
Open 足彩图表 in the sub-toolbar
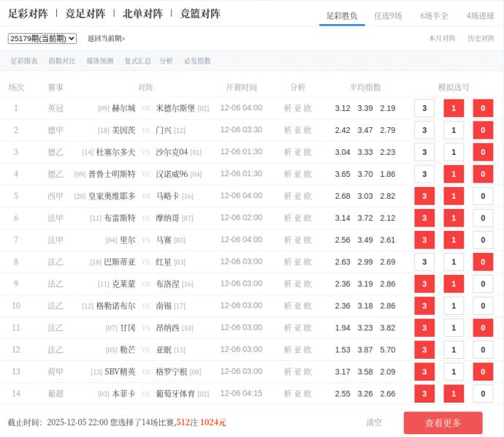[24, 61]
